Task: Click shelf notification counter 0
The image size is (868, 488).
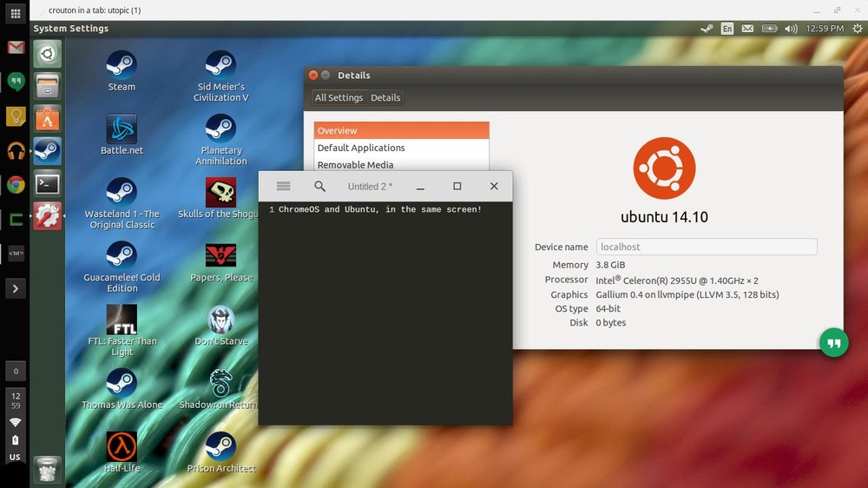Action: (16, 371)
